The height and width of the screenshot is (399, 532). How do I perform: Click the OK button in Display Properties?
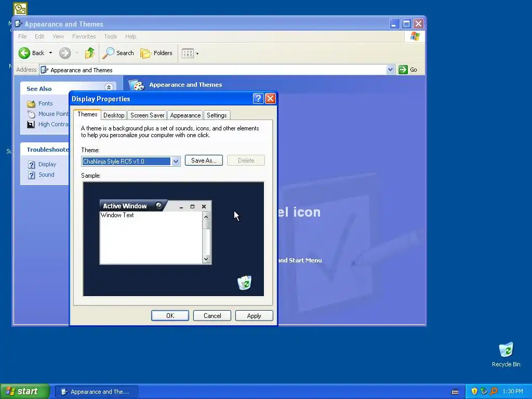click(x=170, y=316)
